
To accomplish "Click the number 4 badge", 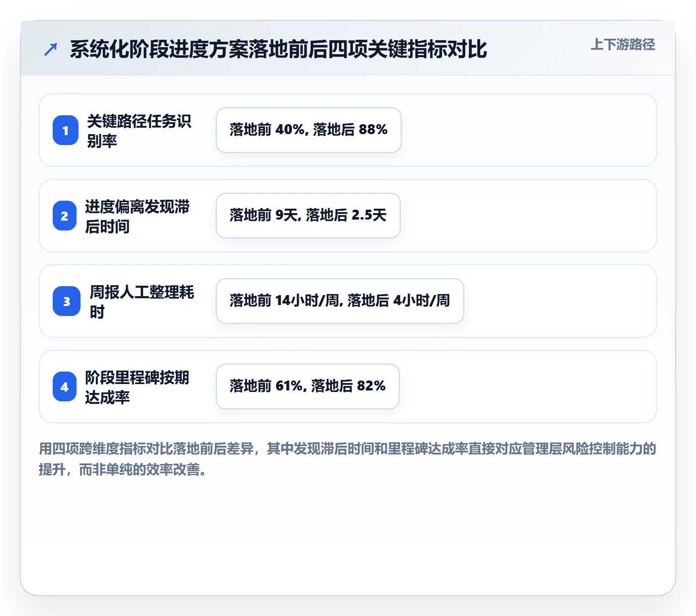I will [x=65, y=386].
